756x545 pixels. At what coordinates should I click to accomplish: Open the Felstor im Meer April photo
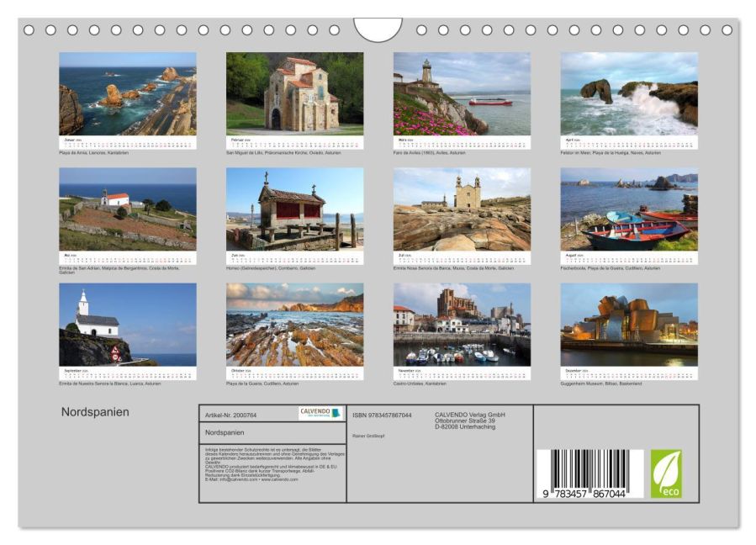(629, 93)
